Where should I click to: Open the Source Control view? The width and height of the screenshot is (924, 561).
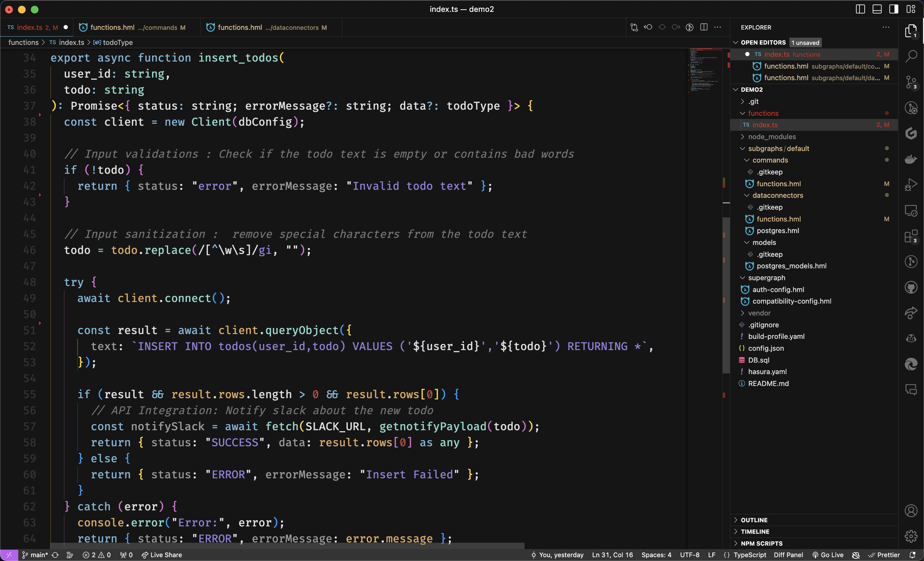[911, 82]
